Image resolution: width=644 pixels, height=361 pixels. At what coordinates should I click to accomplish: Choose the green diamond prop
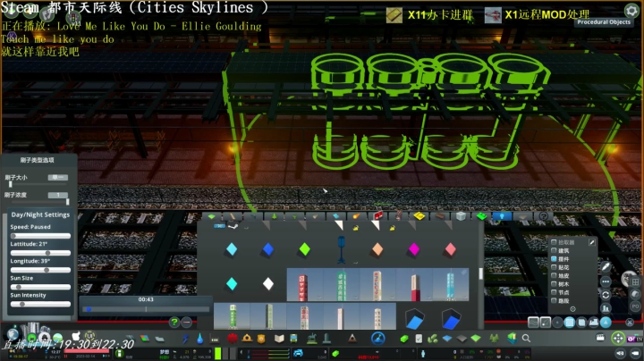click(x=304, y=249)
